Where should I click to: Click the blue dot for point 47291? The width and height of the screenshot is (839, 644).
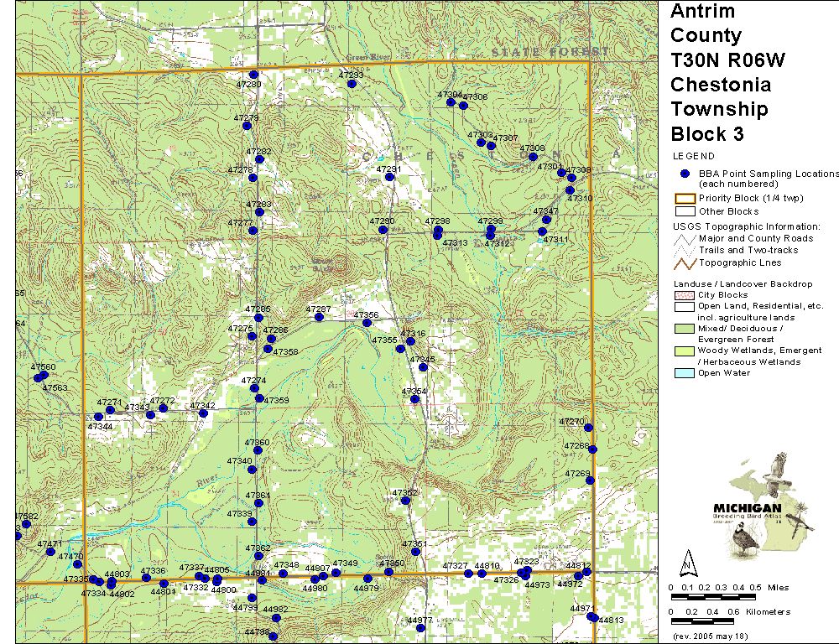(x=388, y=177)
